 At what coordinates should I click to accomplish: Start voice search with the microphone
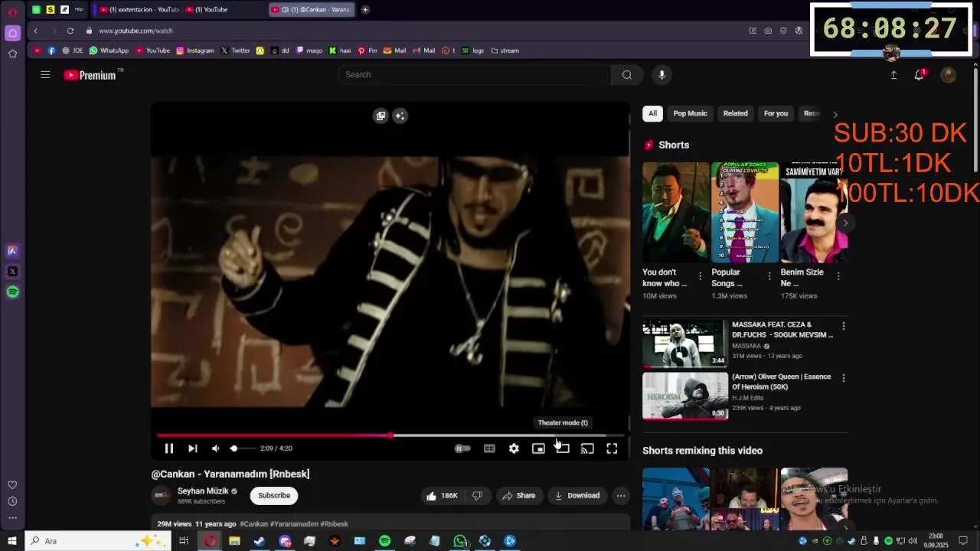click(x=662, y=74)
